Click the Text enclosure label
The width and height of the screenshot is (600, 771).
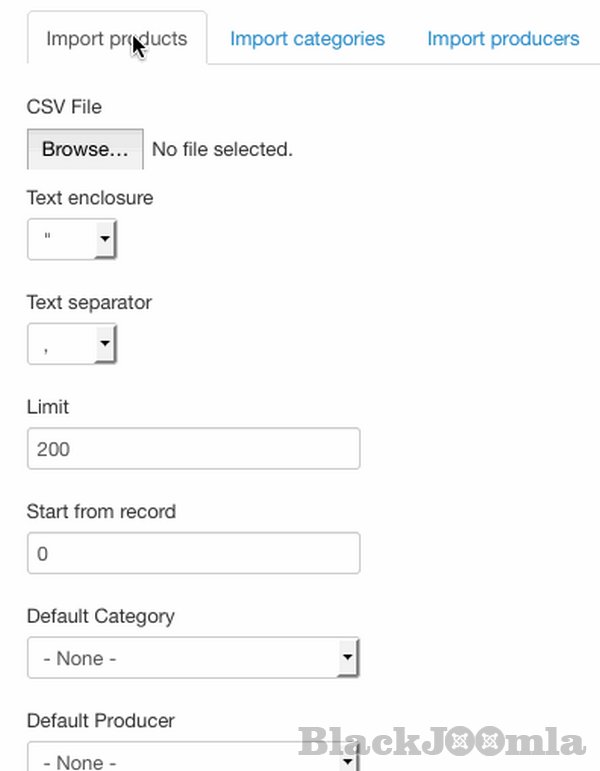(90, 198)
